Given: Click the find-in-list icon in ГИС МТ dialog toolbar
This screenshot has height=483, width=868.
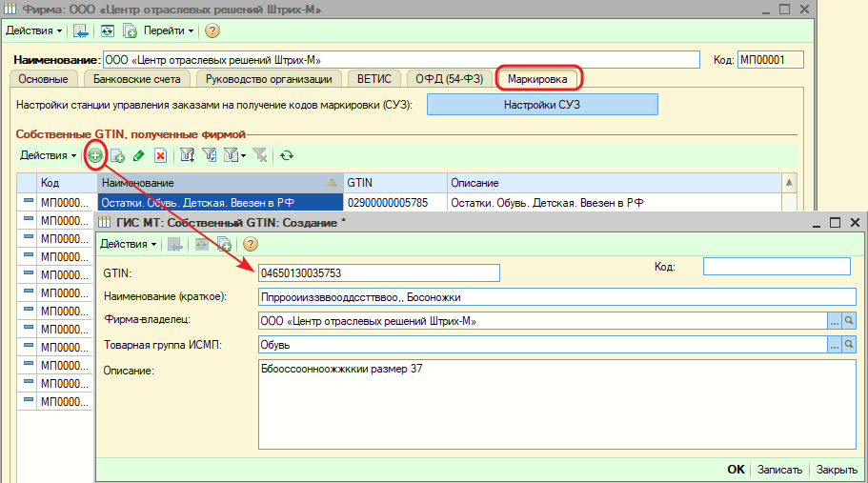Looking at the screenshot, I should (175, 244).
